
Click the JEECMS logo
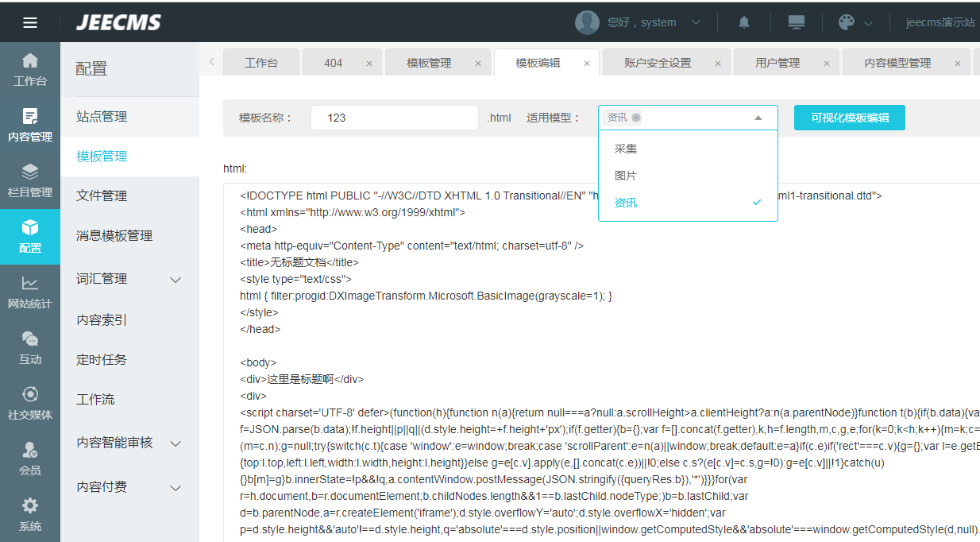coord(118,22)
